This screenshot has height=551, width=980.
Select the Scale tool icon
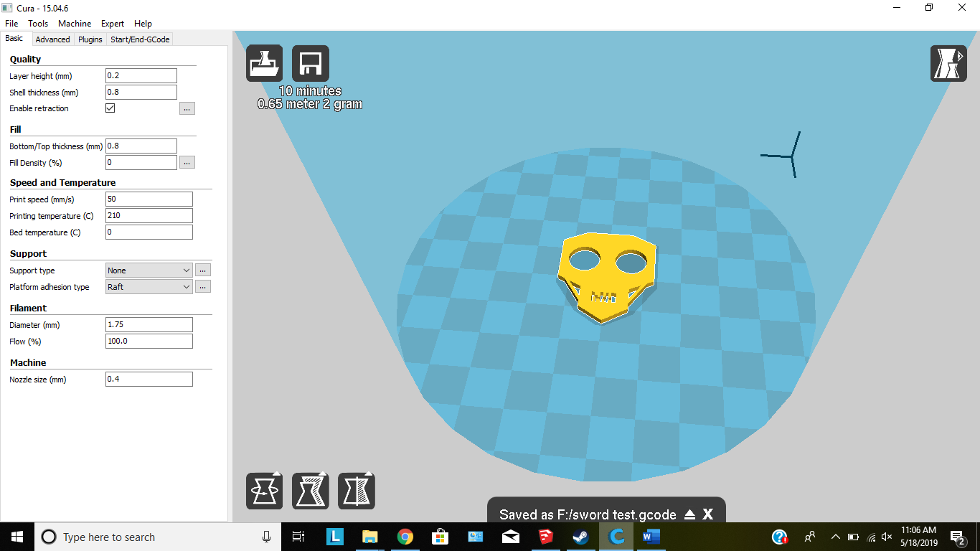pyautogui.click(x=310, y=491)
